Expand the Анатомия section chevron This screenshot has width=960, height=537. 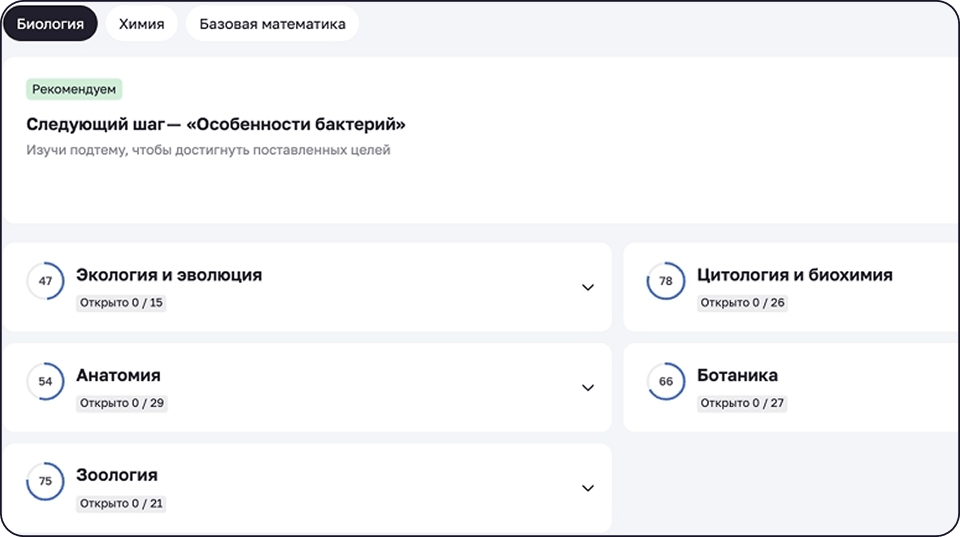[588, 387]
